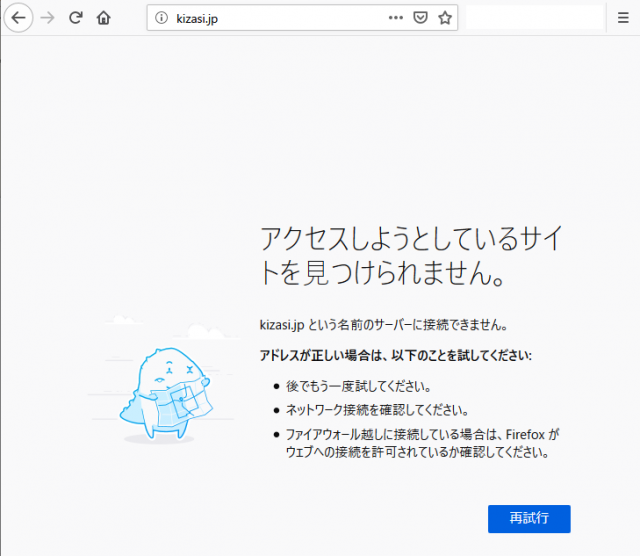The image size is (640, 556).
Task: Click the kizasi.jp server connection error sentence
Action: pyautogui.click(x=385, y=325)
